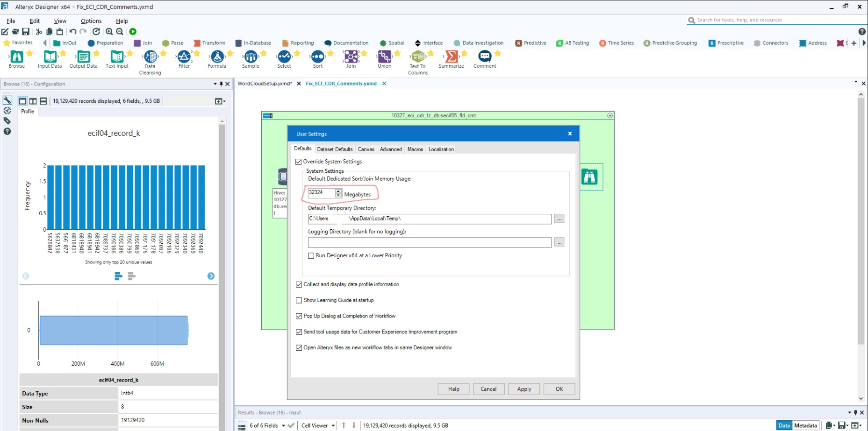The image size is (868, 431).
Task: Uncheck Pop Up Dialog at Completion of Workflow
Action: [299, 316]
